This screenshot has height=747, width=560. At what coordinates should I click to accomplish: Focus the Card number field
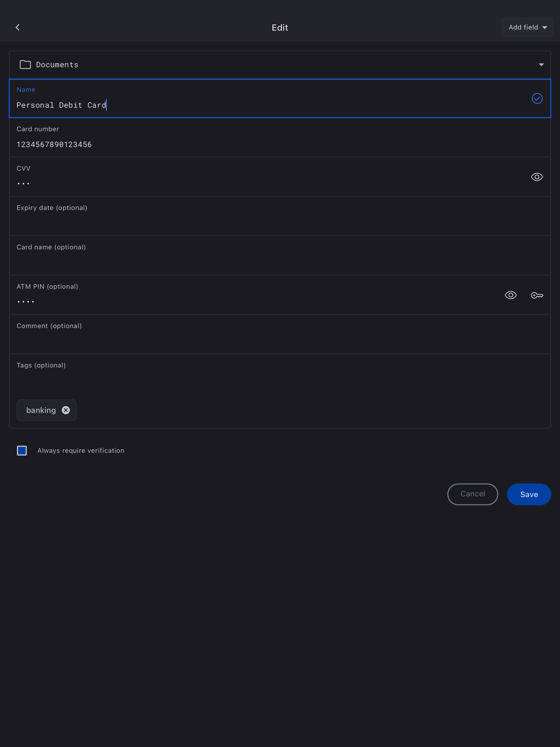236,144
